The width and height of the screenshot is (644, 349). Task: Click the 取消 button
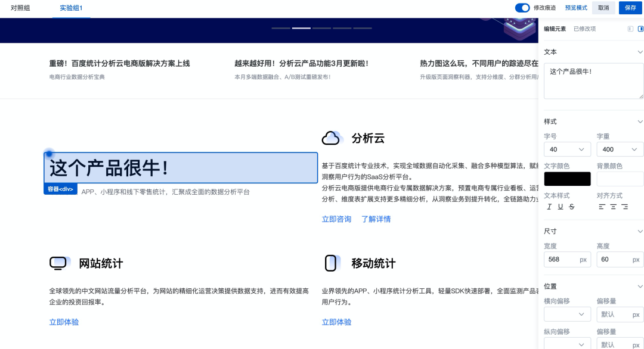[603, 8]
